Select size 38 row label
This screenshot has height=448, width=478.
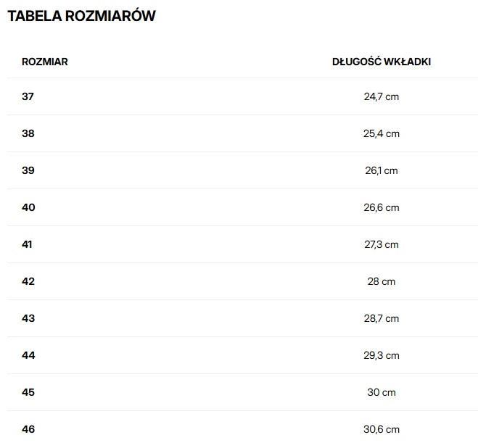coord(28,133)
